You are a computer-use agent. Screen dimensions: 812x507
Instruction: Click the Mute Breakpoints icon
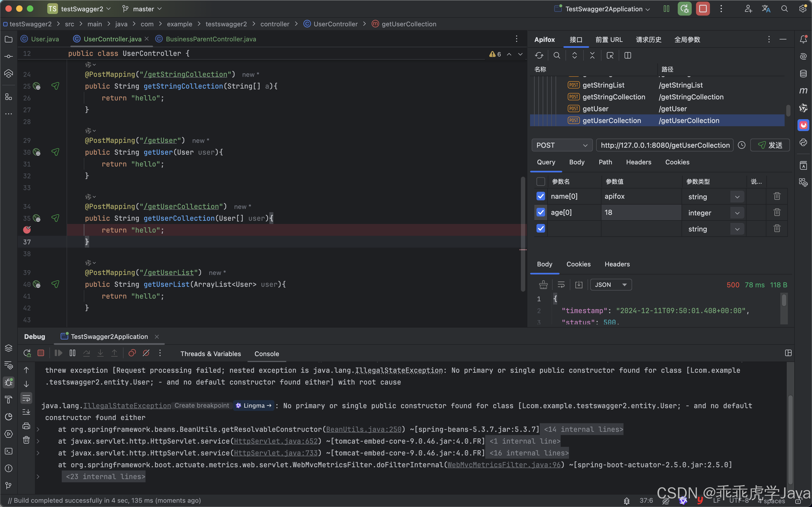(x=146, y=353)
